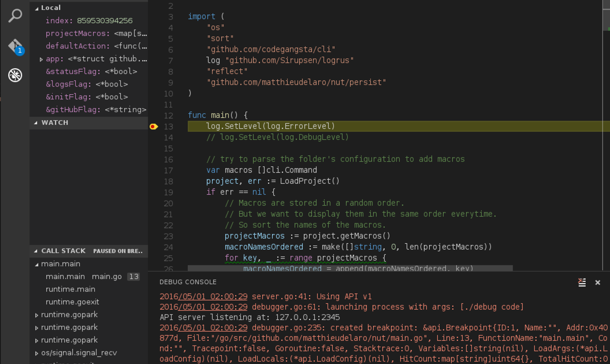Viewport: 610px width, 364px height.
Task: Click the var macros []cli.Command line
Action: (x=262, y=170)
